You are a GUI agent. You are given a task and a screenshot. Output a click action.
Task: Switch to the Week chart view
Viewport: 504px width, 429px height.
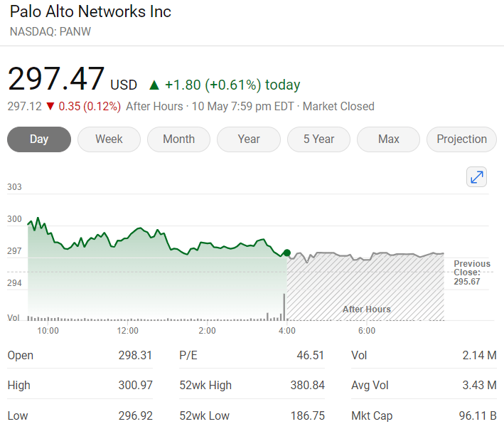109,139
